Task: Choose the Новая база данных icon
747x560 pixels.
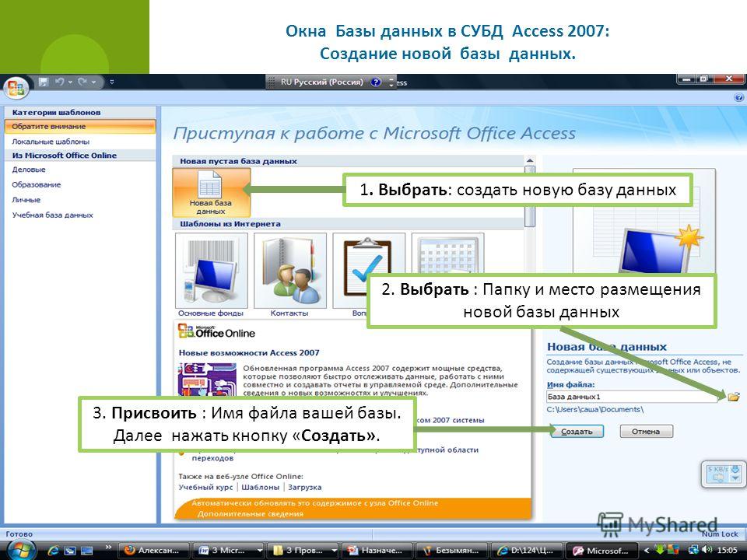Action: click(211, 192)
